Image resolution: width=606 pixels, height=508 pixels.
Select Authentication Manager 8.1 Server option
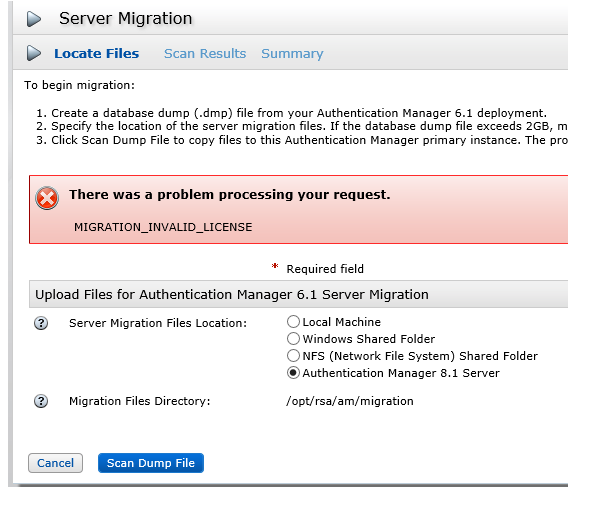coord(293,373)
